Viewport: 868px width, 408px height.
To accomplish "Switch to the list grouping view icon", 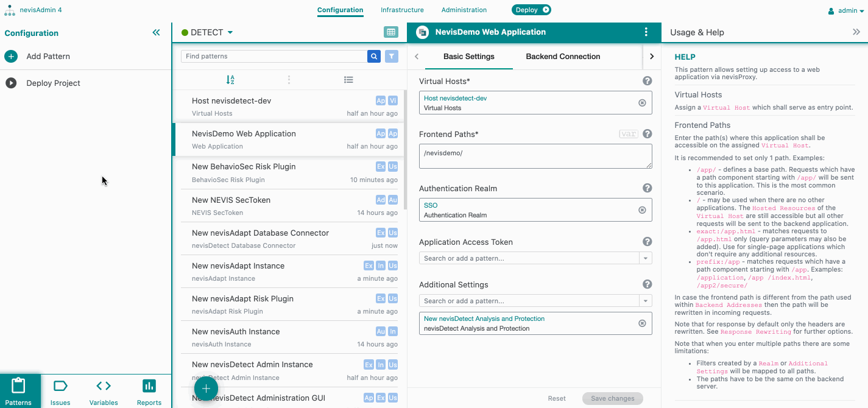I will pyautogui.click(x=348, y=79).
